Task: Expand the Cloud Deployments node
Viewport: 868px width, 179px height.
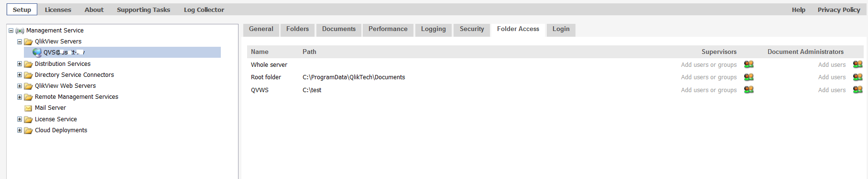Action: coord(20,130)
